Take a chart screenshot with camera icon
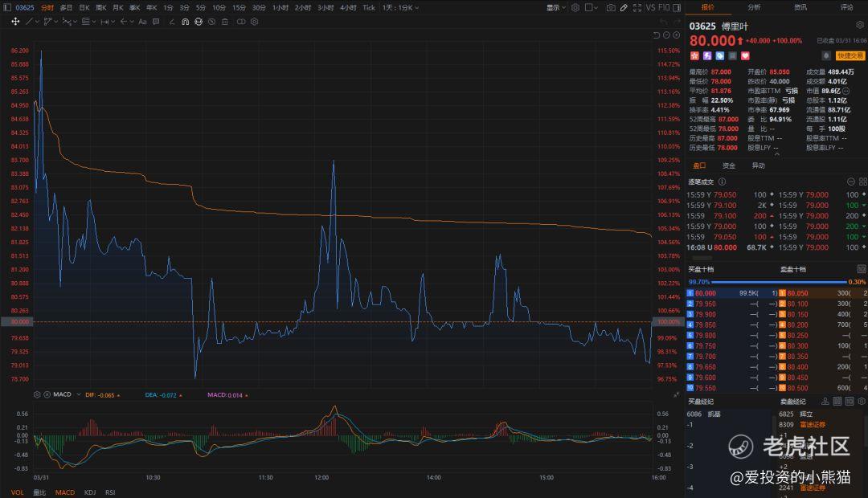The image size is (868, 498). pos(611,7)
